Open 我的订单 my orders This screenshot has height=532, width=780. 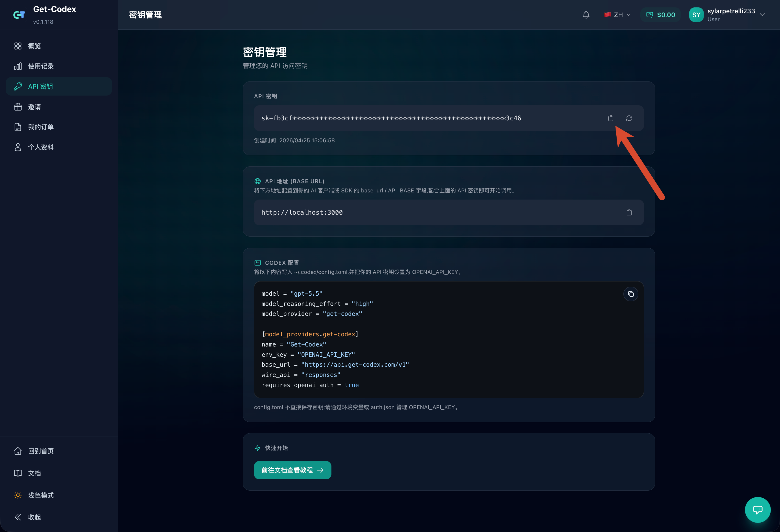(59, 127)
